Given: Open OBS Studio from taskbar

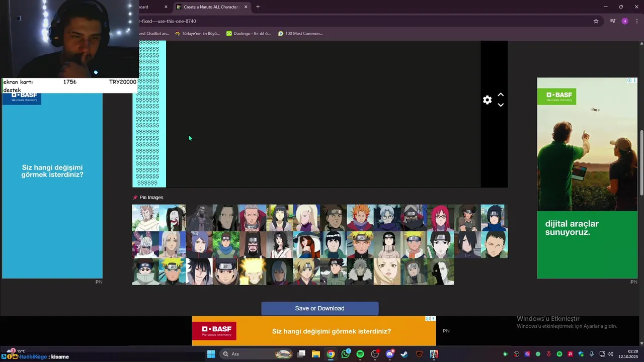Looking at the screenshot, I should 375,354.
